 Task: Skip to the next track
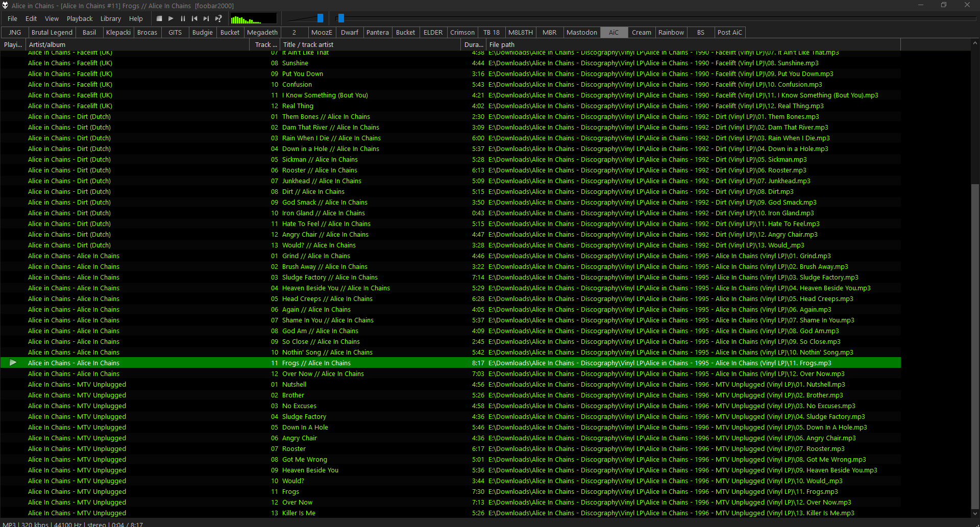[206, 19]
